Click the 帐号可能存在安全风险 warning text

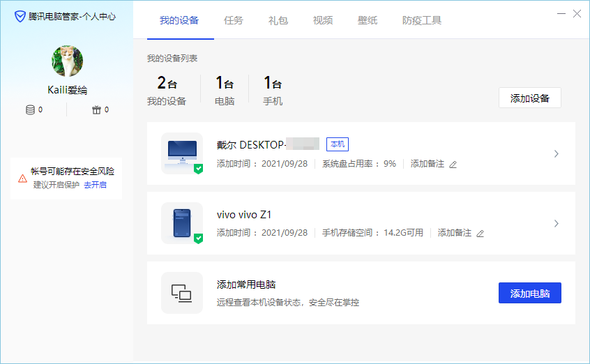pyautogui.click(x=73, y=172)
